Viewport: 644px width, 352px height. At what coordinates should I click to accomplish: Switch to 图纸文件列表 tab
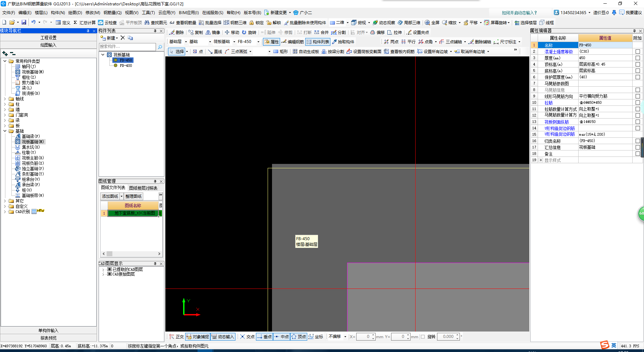tap(113, 188)
